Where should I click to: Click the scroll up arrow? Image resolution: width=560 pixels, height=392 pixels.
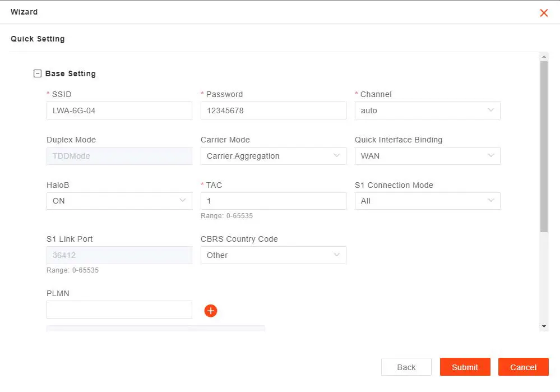(x=544, y=57)
